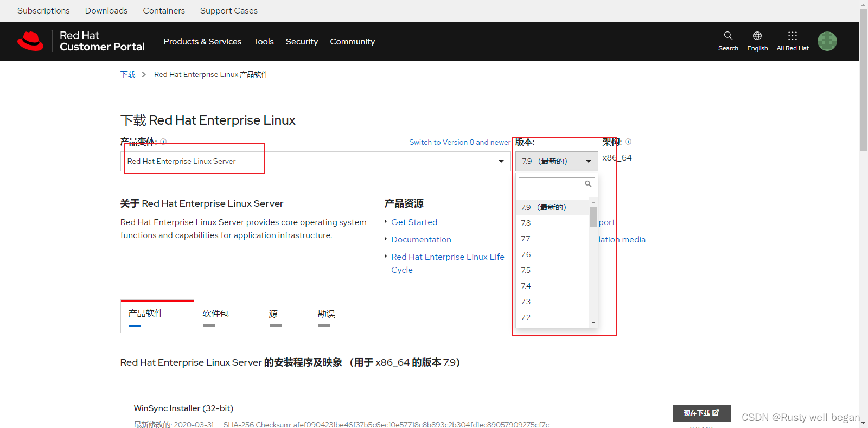Screen dimensions: 868x428
Task: Click the breadcrumb chevron after 下载
Action: [144, 75]
